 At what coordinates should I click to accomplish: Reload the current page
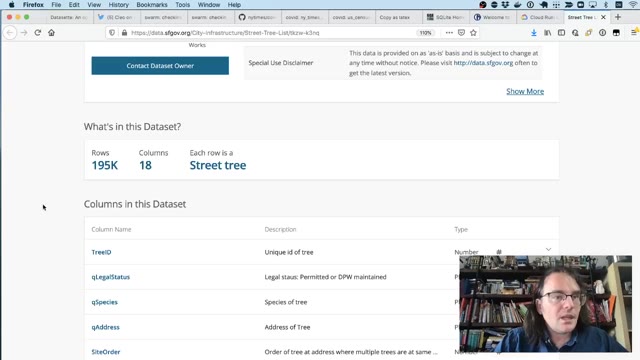coord(38,33)
